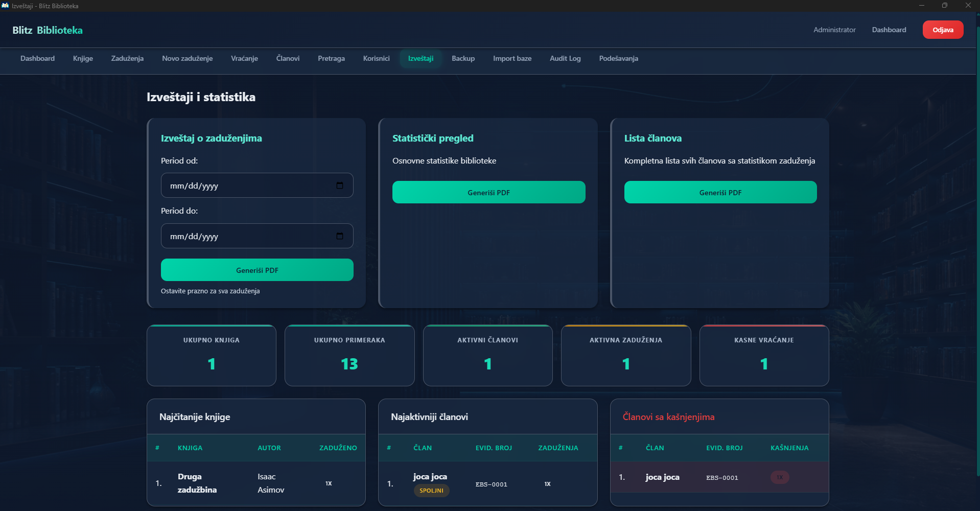The height and width of the screenshot is (511, 980).
Task: Switch to the Import baze tab
Action: pyautogui.click(x=512, y=58)
